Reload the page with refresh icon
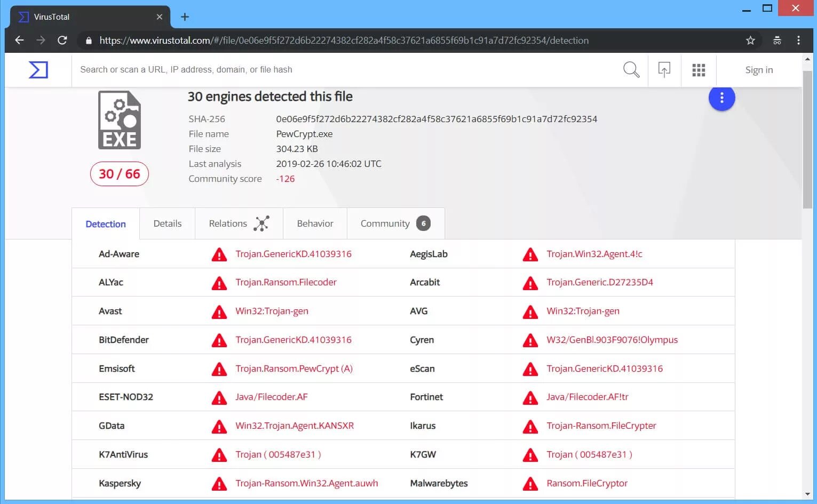Viewport: 817px width, 504px height. click(62, 40)
